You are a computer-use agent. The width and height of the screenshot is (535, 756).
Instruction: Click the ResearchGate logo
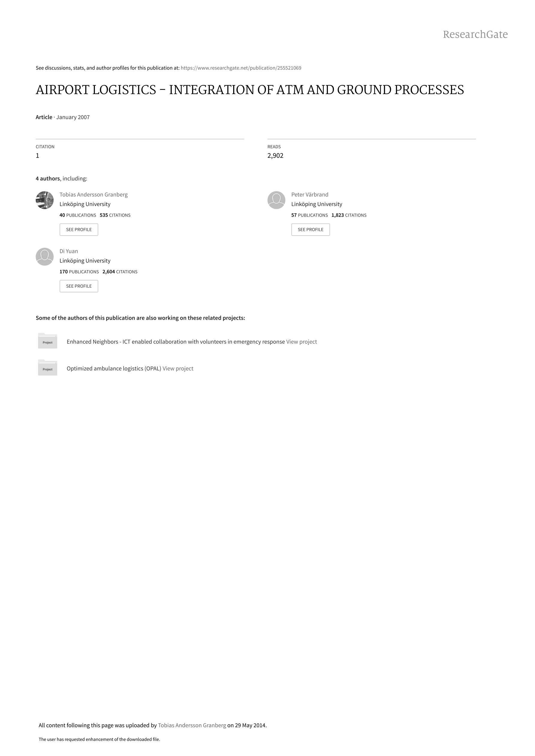(475, 34)
